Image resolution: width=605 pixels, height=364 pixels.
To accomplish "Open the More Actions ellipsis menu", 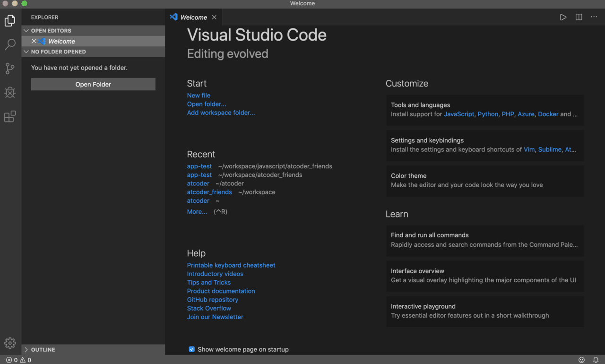I will [x=594, y=17].
